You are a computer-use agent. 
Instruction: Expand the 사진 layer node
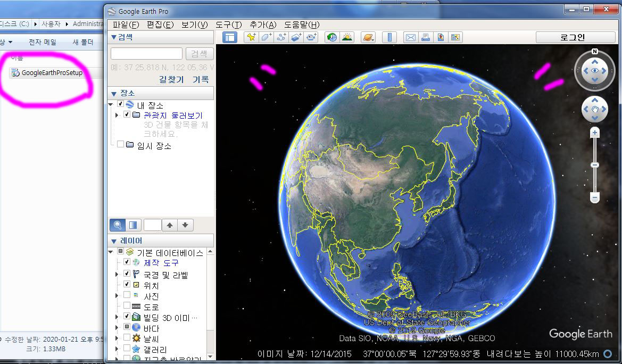point(117,296)
